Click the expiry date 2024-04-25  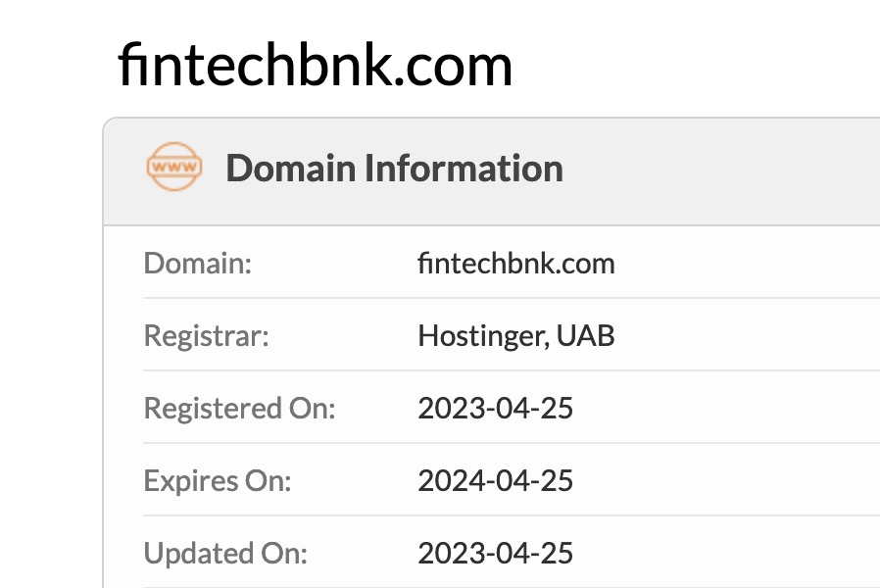(495, 480)
